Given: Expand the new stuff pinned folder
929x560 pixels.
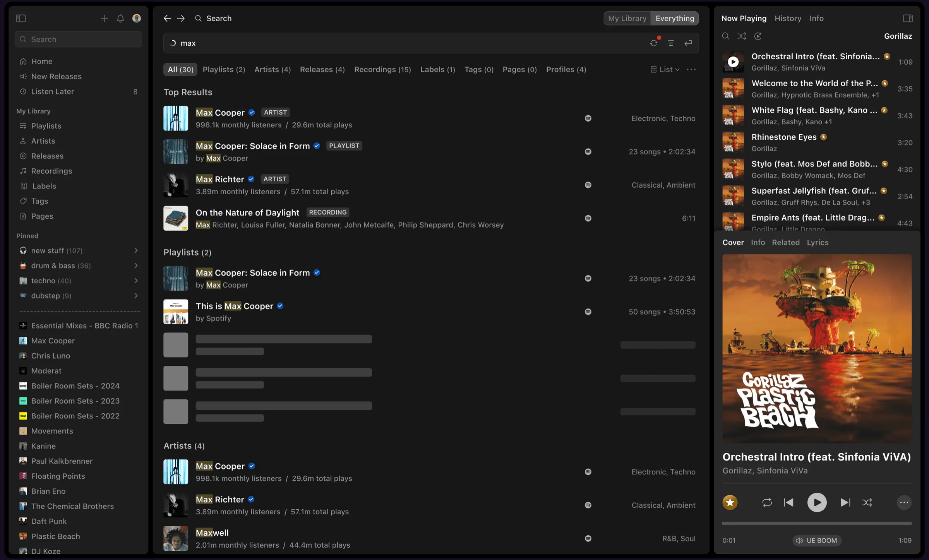Looking at the screenshot, I should pyautogui.click(x=136, y=250).
